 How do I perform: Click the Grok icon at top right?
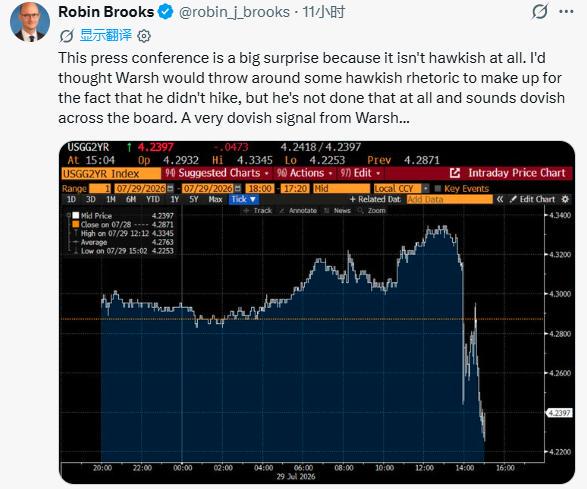tap(540, 12)
